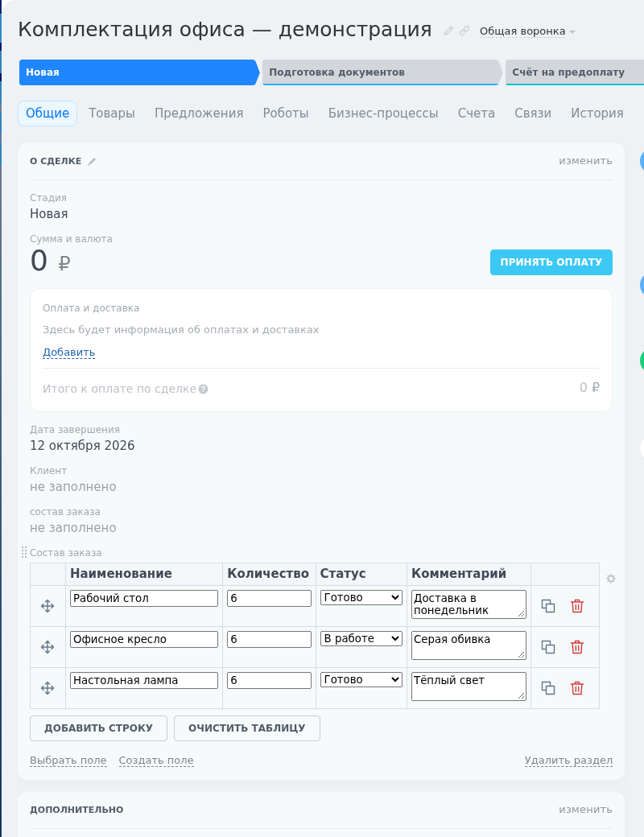
Task: Duplicate the Рабочий стол row
Action: point(548,606)
